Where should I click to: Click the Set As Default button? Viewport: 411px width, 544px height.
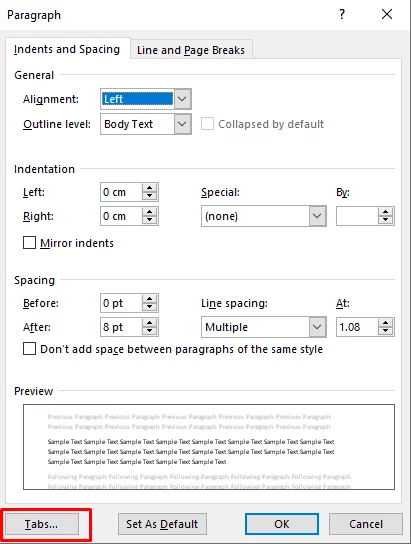[162, 524]
